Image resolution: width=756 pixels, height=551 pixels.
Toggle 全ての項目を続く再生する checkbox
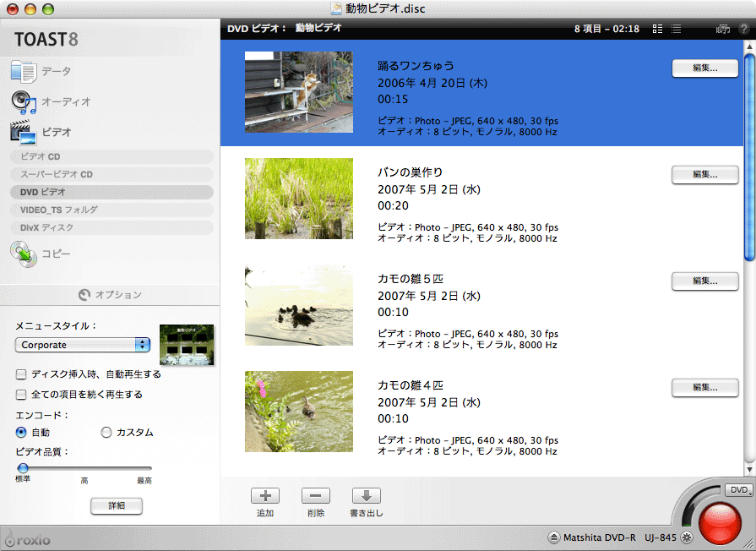(x=21, y=395)
